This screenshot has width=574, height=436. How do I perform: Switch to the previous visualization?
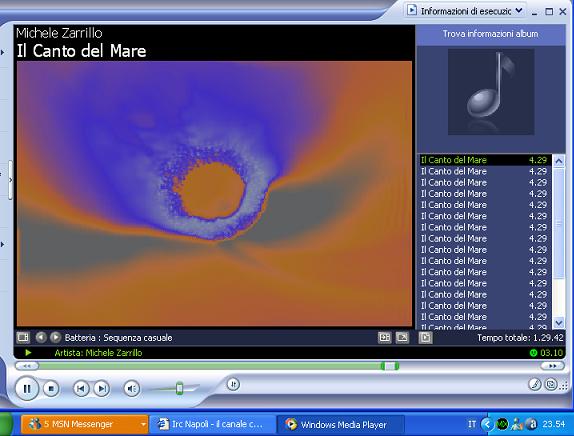point(41,337)
